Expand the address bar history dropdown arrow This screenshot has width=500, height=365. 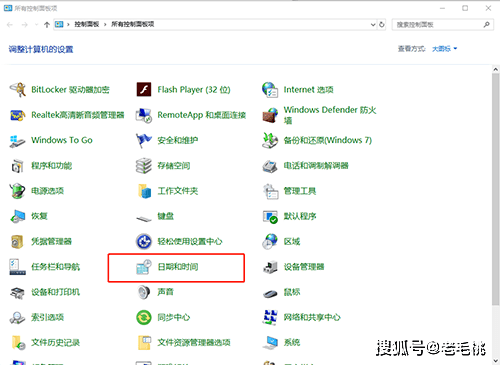373,24
